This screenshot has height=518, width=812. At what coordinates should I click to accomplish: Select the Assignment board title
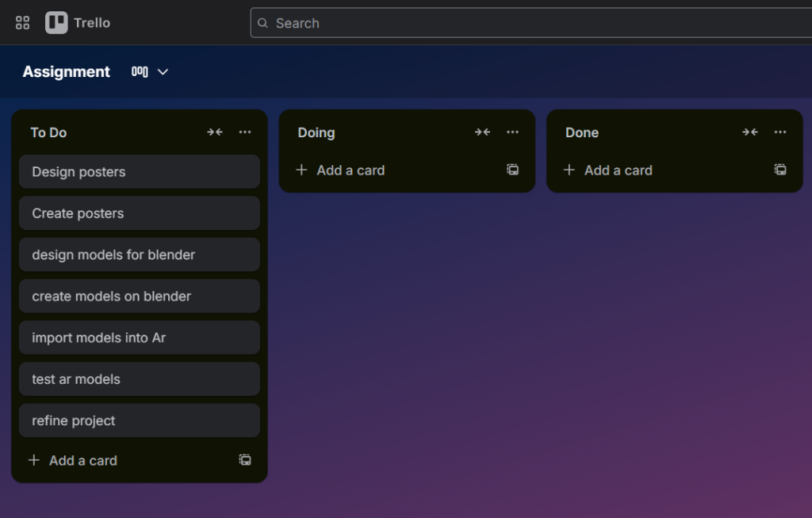pyautogui.click(x=67, y=71)
